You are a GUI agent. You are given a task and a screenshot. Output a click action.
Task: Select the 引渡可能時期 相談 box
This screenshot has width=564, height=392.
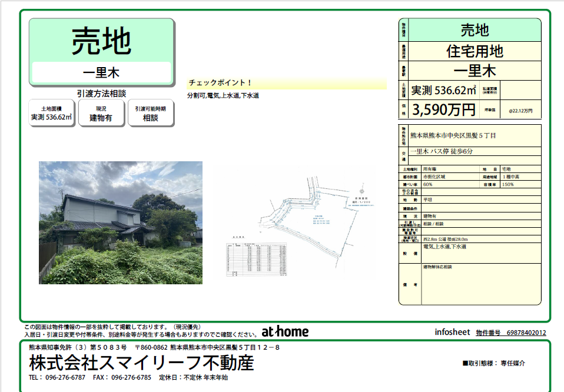151,113
